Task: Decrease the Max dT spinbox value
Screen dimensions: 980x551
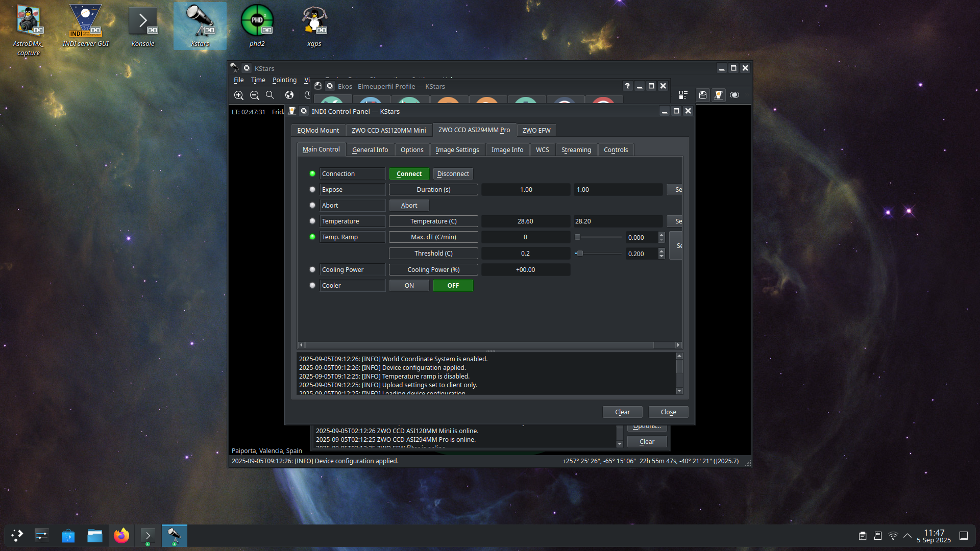Action: 661,240
